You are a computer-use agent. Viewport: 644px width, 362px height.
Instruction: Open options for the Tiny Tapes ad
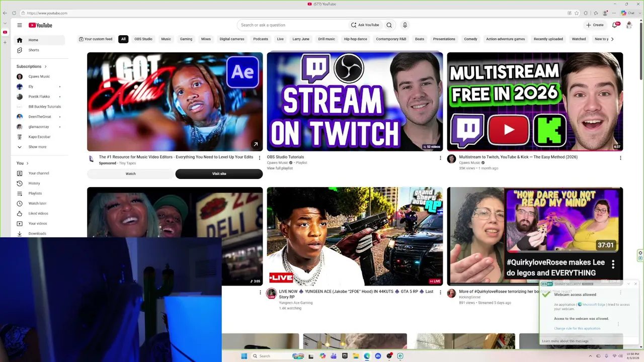[260, 158]
